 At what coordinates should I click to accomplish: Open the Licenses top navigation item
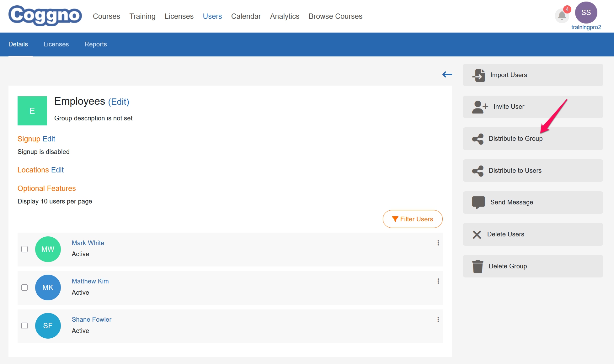(x=179, y=16)
